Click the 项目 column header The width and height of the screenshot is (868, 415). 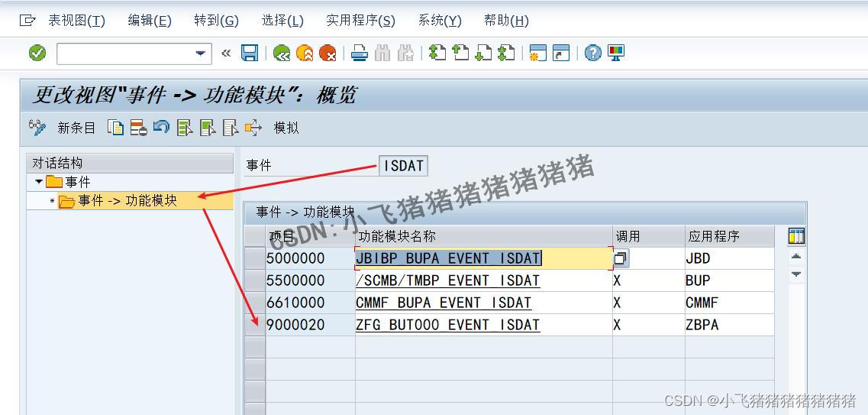tap(310, 237)
